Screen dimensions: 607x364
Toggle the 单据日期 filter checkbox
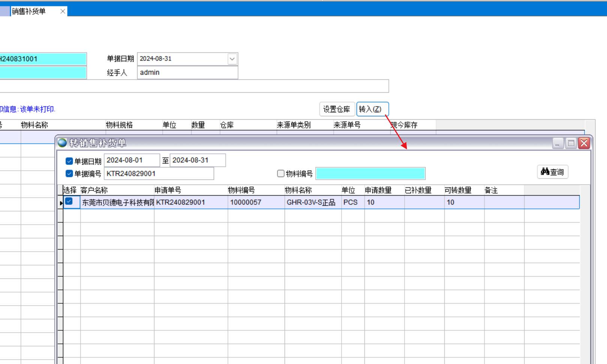coord(69,161)
